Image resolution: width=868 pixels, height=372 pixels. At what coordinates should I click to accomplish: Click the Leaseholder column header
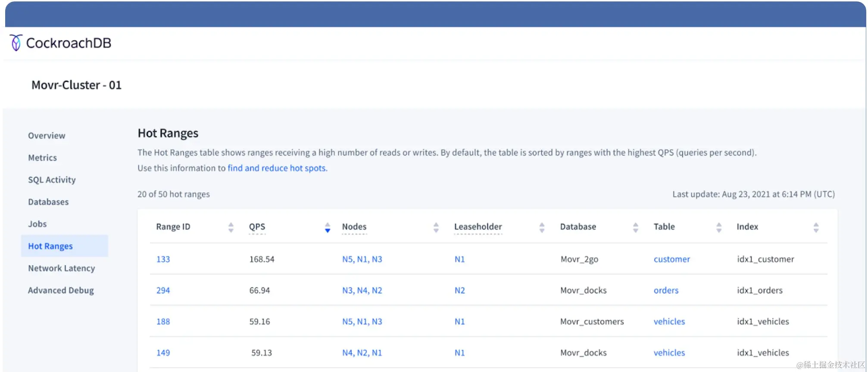[478, 226]
